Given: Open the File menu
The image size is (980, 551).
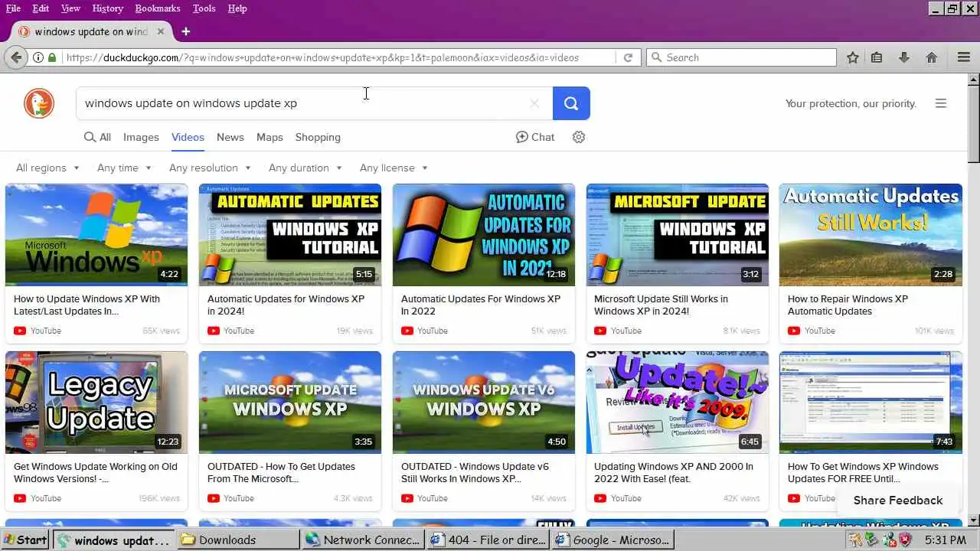Looking at the screenshot, I should (x=13, y=8).
